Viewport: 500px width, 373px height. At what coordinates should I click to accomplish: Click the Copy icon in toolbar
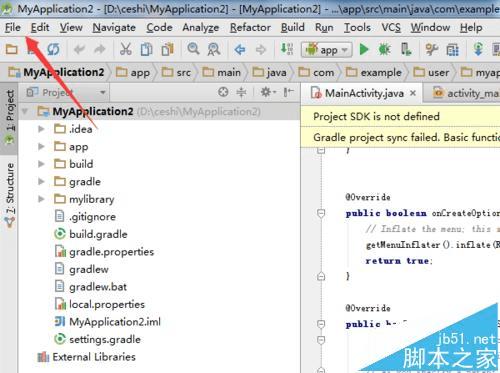[146, 50]
